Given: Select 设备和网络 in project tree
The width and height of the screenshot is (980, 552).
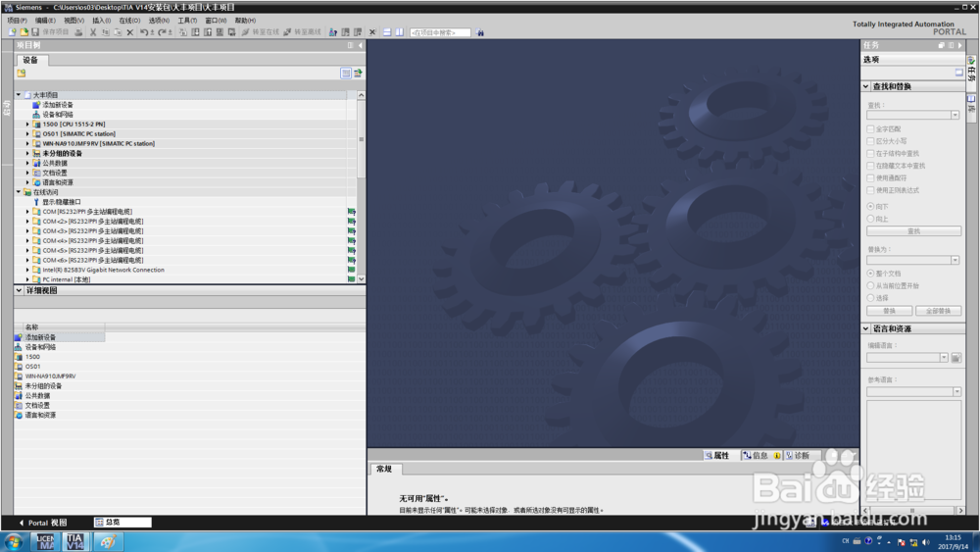Looking at the screenshot, I should pos(58,115).
